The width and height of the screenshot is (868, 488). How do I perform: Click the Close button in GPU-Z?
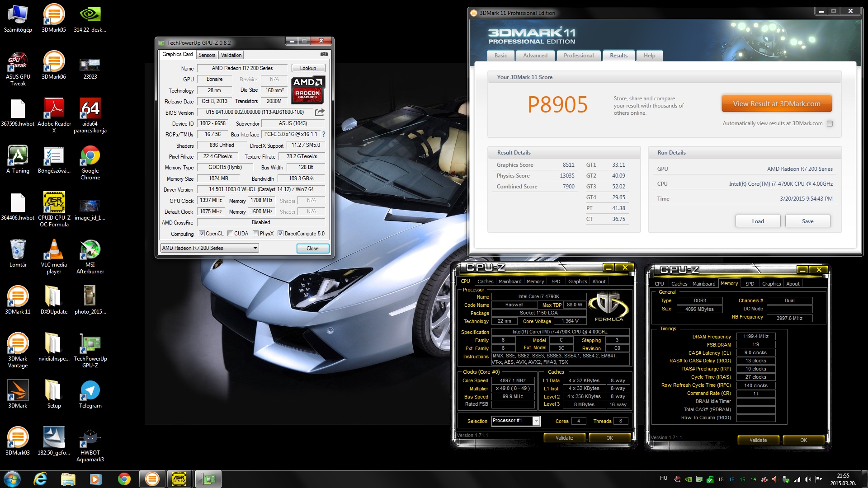(x=312, y=249)
